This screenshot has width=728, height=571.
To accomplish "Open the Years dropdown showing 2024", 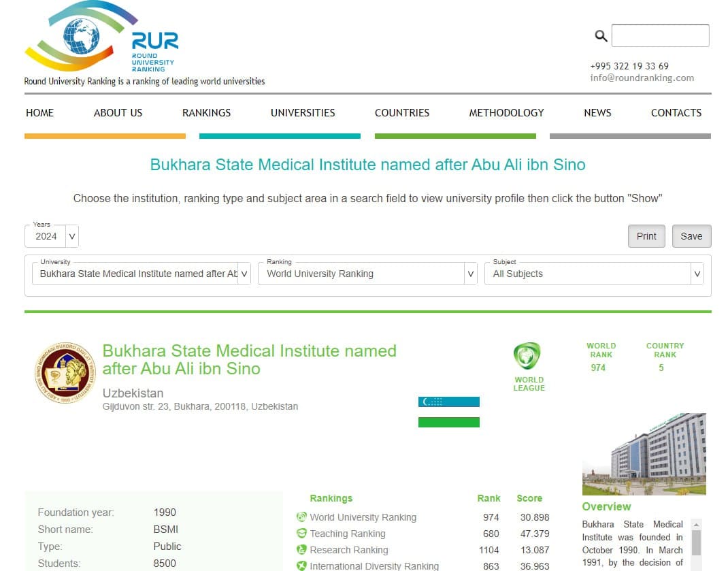I will click(x=52, y=236).
